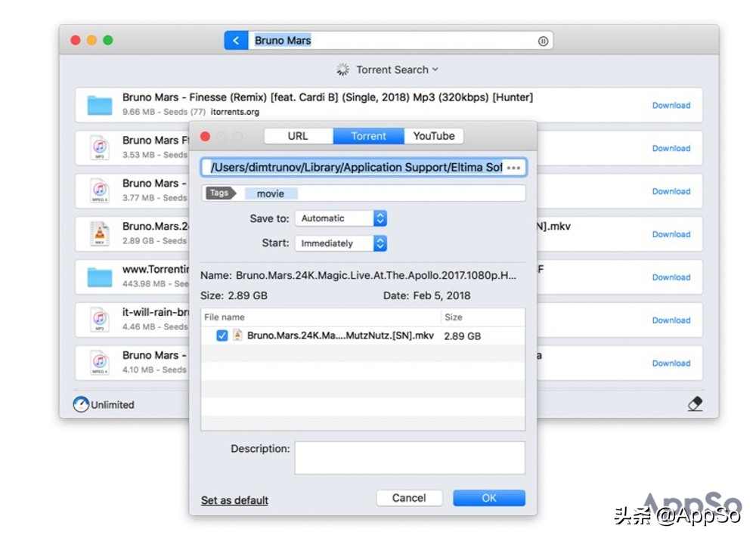Click inside the Description text field
The height and width of the screenshot is (541, 756).
409,458
